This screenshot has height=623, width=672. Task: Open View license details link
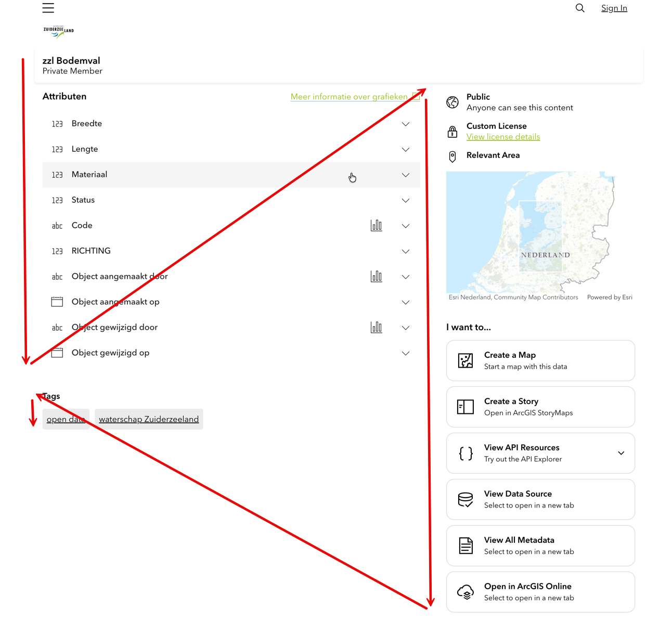pyautogui.click(x=503, y=137)
